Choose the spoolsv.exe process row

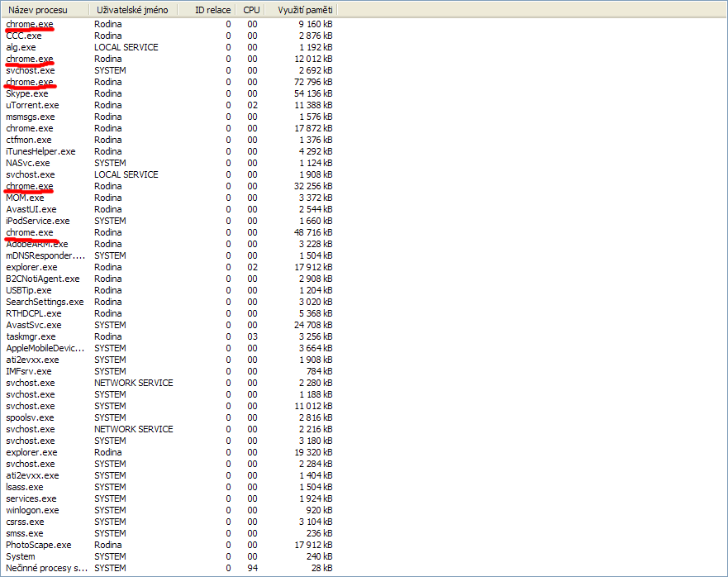point(31,417)
